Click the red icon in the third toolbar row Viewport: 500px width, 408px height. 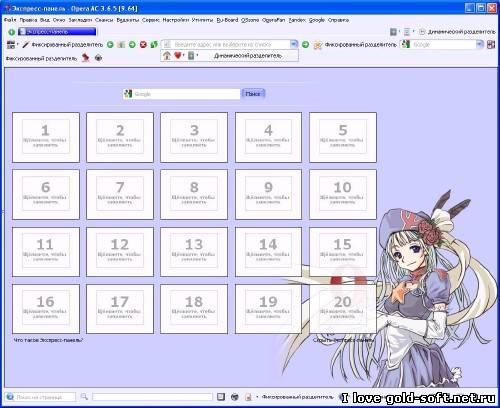point(86,58)
